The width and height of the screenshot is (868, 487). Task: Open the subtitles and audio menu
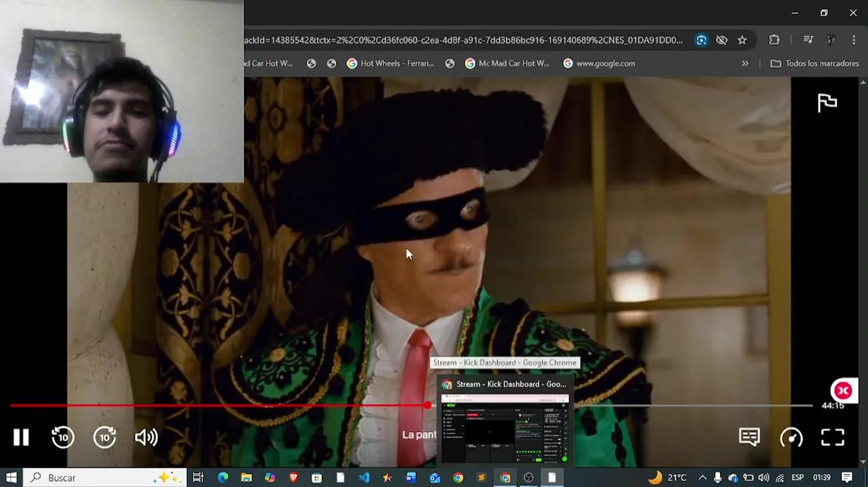tap(749, 437)
